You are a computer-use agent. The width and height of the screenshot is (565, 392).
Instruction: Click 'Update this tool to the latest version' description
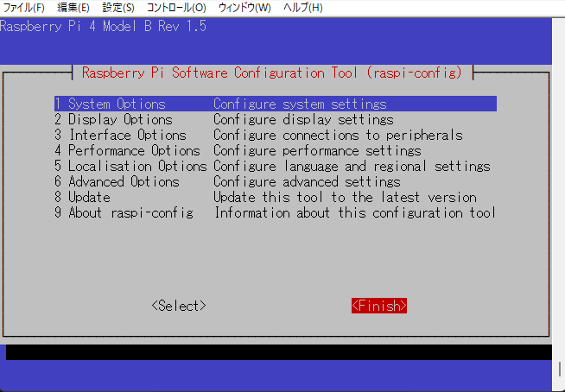click(345, 197)
